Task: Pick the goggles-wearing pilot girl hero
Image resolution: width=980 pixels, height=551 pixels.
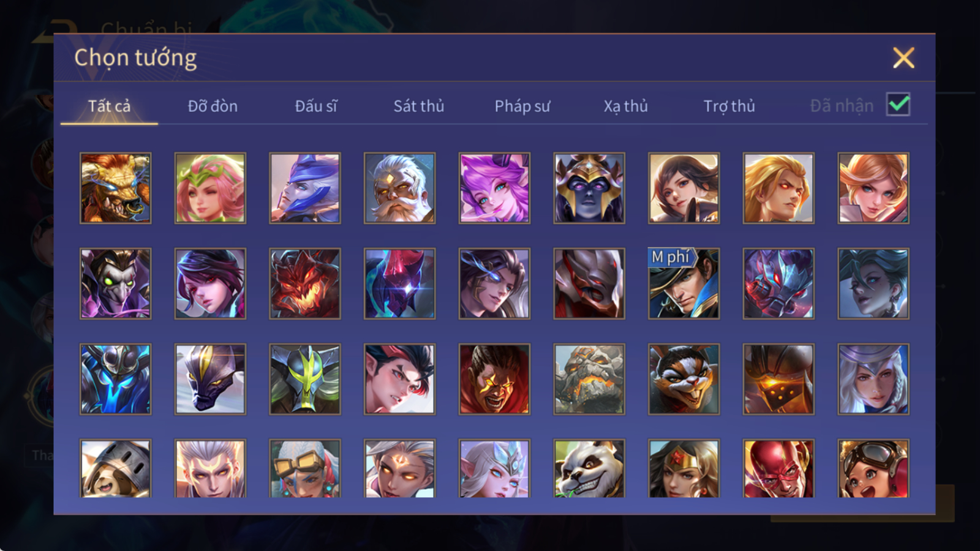Action: [873, 468]
